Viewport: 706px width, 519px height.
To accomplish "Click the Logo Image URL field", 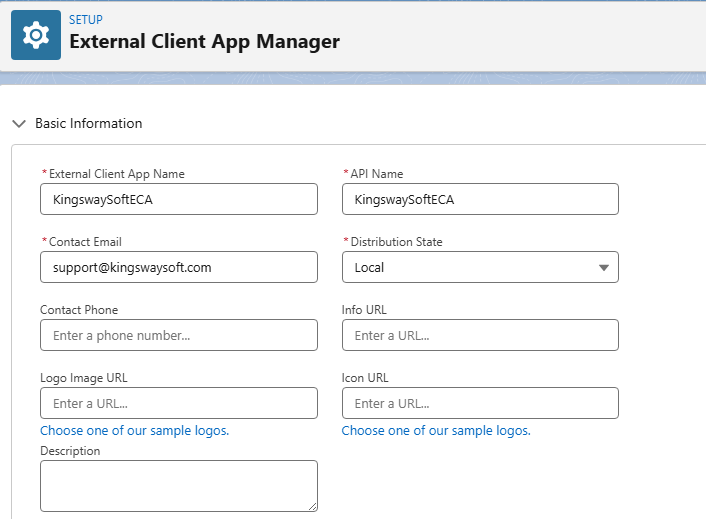I will (179, 403).
